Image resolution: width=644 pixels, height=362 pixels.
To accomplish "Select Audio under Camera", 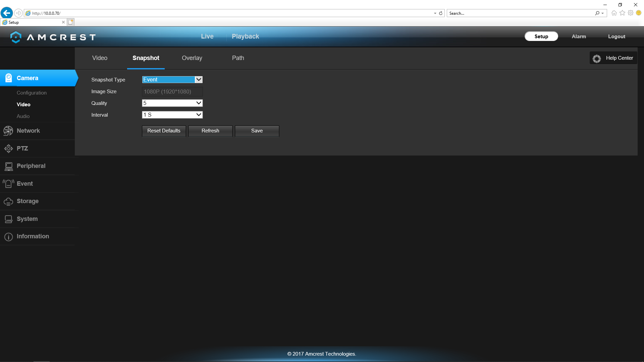I will click(23, 116).
